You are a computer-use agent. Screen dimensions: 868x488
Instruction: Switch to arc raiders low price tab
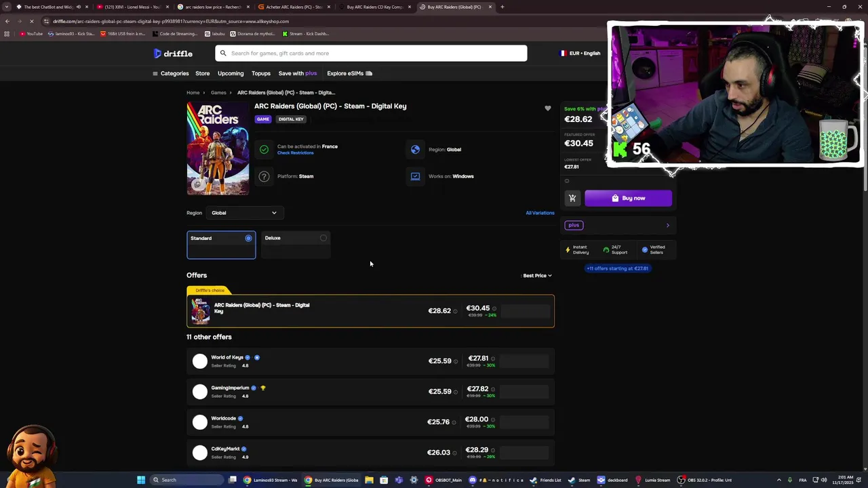(213, 7)
